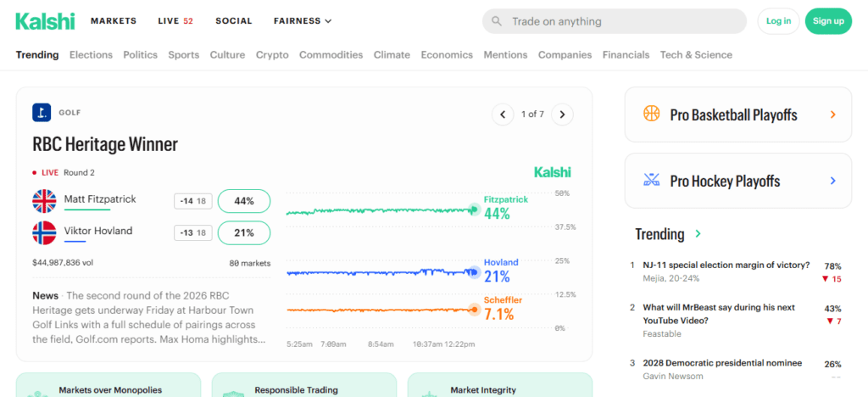Open 2028 Democratic presidential nominee market
Viewport: 868px width, 397px height.
[x=722, y=363]
